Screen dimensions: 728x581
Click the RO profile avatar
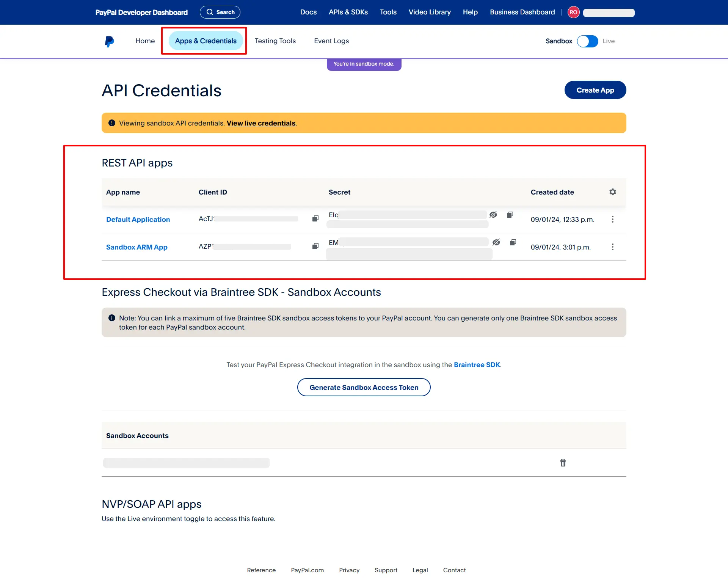(x=573, y=12)
